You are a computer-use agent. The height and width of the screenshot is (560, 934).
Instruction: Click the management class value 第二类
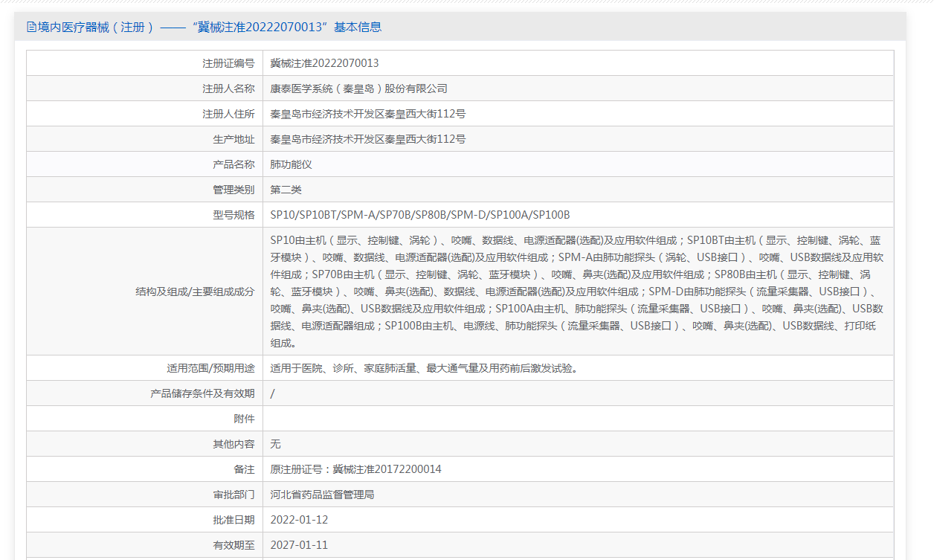(286, 190)
